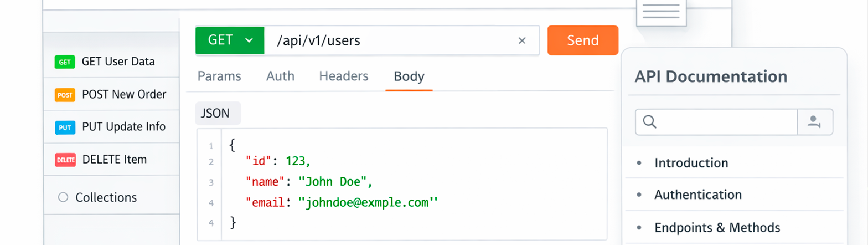Switch to the Params tab
Viewport: 868px width, 245px height.
click(x=219, y=76)
